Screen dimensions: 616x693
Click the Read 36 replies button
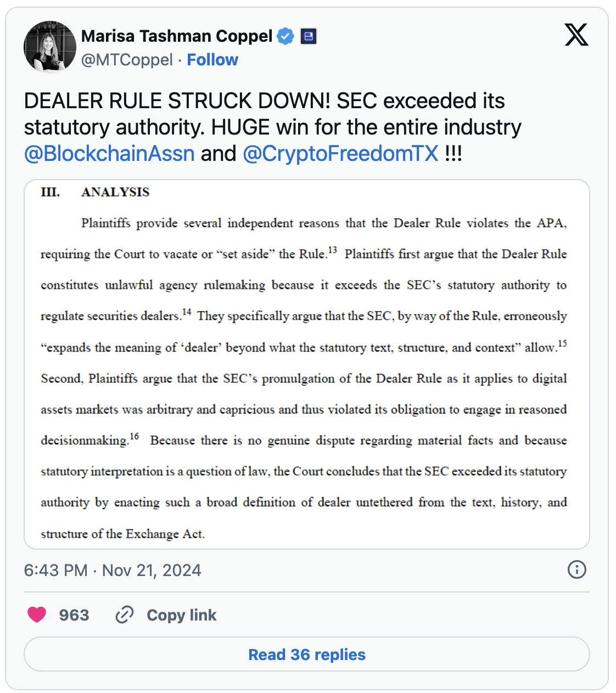(x=307, y=654)
